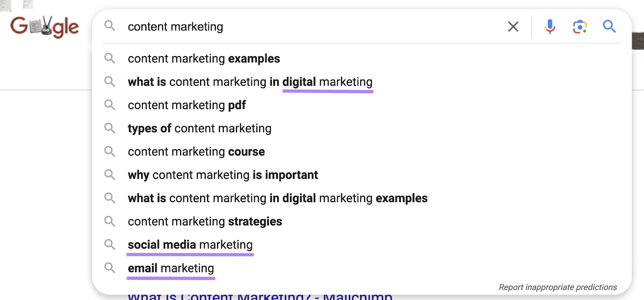Click Report inappropriate predictions
The image size is (644, 300).
[x=557, y=287]
